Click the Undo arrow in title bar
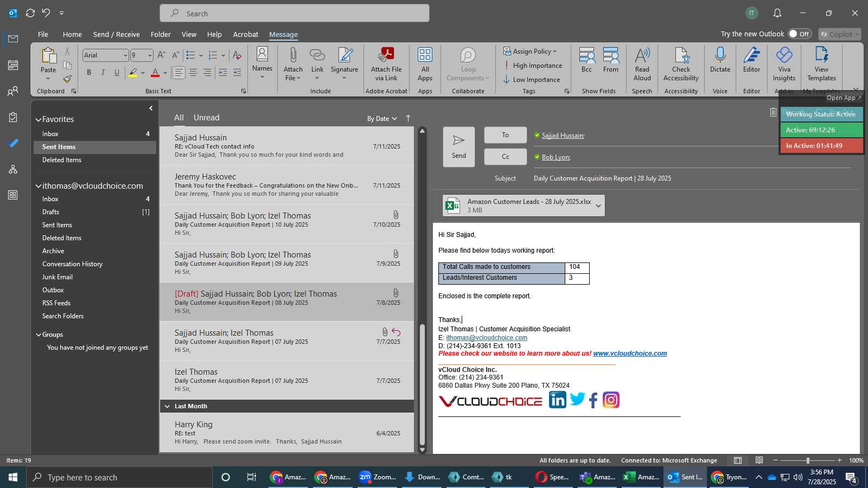The height and width of the screenshot is (488, 868). [x=47, y=12]
